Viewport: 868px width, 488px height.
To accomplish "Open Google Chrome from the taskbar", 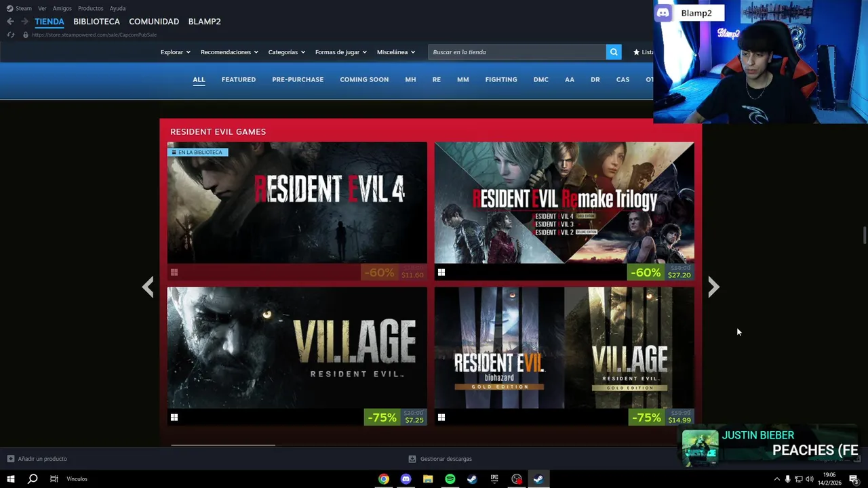I will [x=384, y=479].
